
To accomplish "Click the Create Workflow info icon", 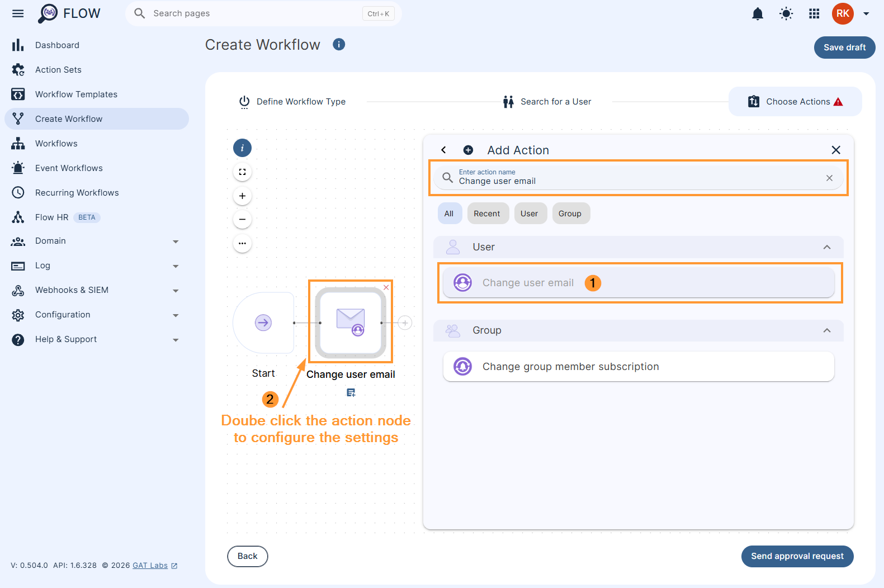I will click(339, 44).
